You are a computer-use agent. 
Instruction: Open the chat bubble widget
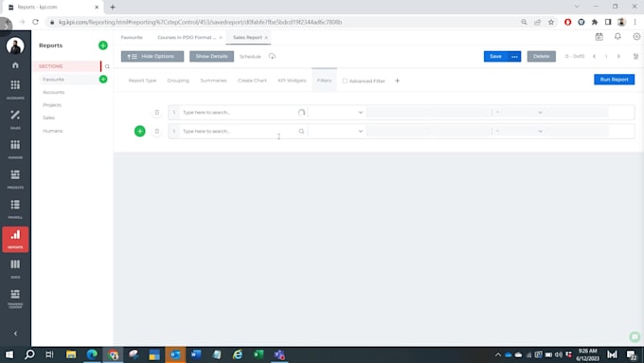635,337
